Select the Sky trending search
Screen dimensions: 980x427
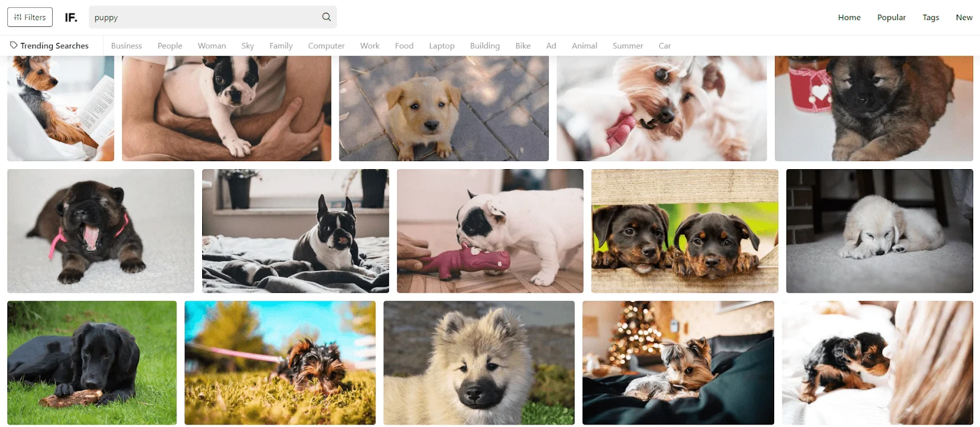coord(247,46)
